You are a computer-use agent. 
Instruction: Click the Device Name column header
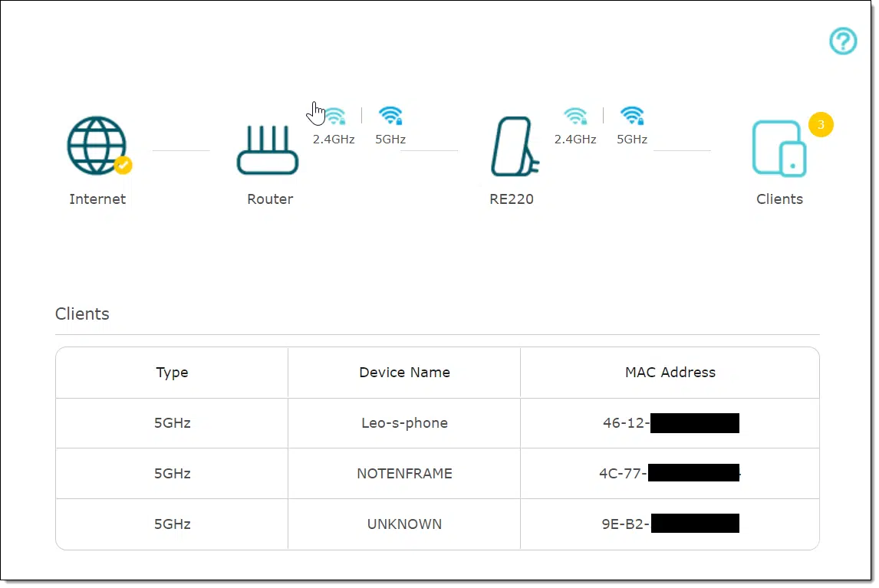tap(404, 372)
